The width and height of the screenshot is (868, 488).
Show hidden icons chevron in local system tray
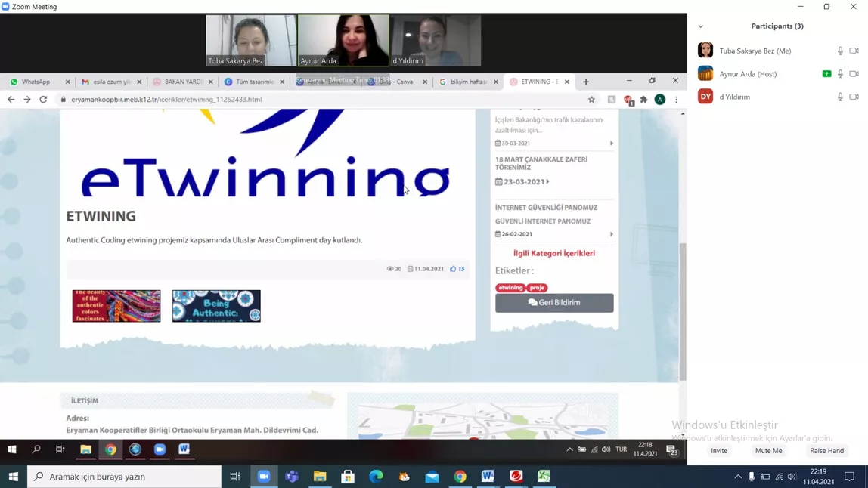click(737, 477)
